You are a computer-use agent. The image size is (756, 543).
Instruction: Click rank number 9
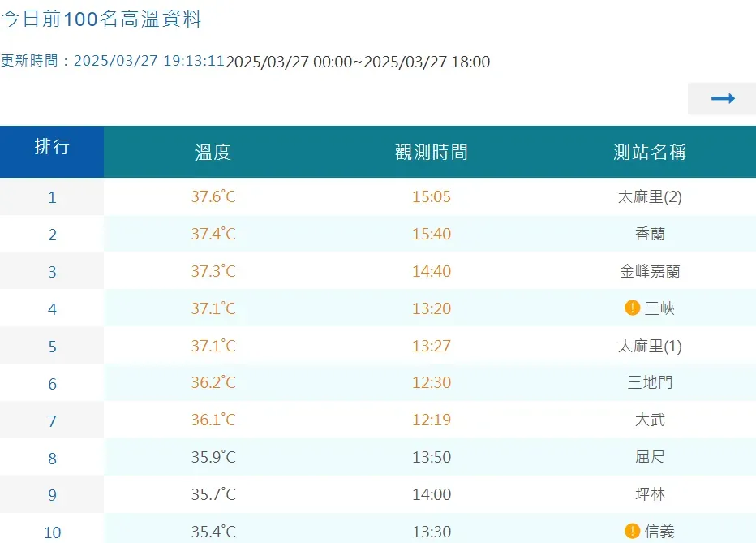click(x=52, y=495)
